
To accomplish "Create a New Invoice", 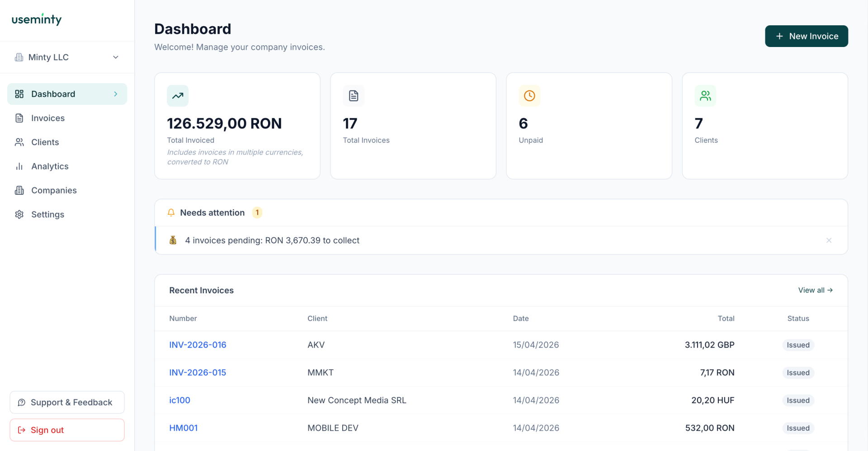I will coord(806,36).
